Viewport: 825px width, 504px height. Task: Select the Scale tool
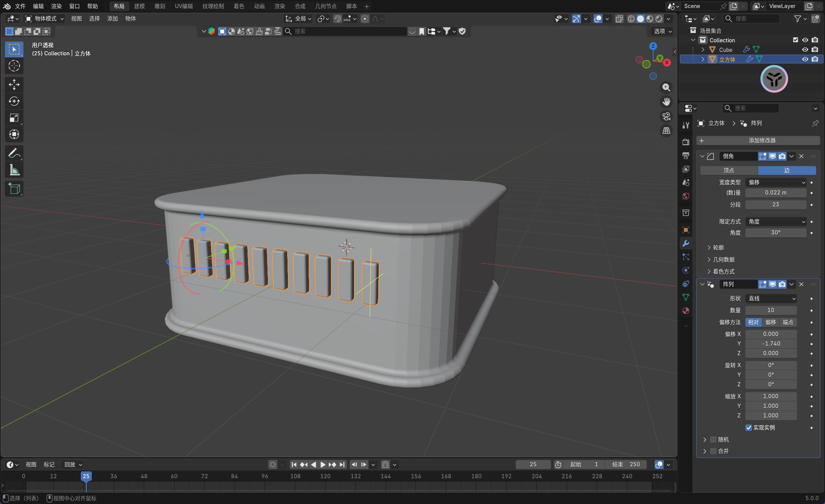click(x=14, y=118)
